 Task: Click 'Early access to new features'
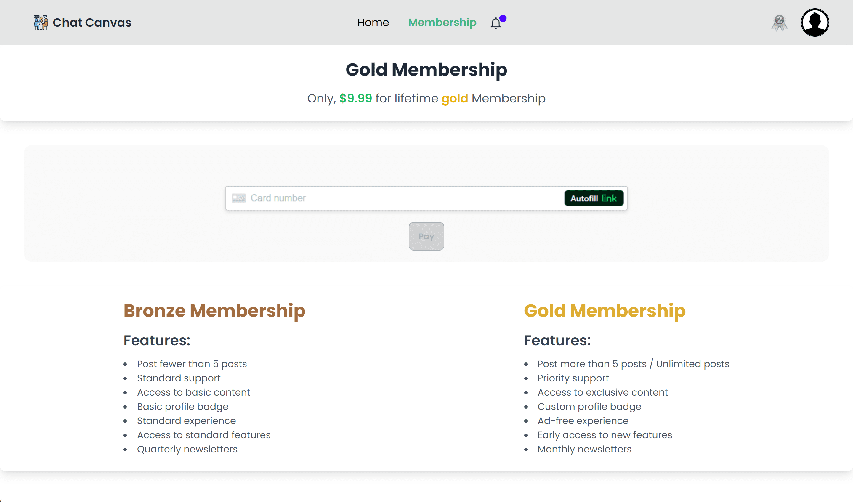[x=604, y=435]
